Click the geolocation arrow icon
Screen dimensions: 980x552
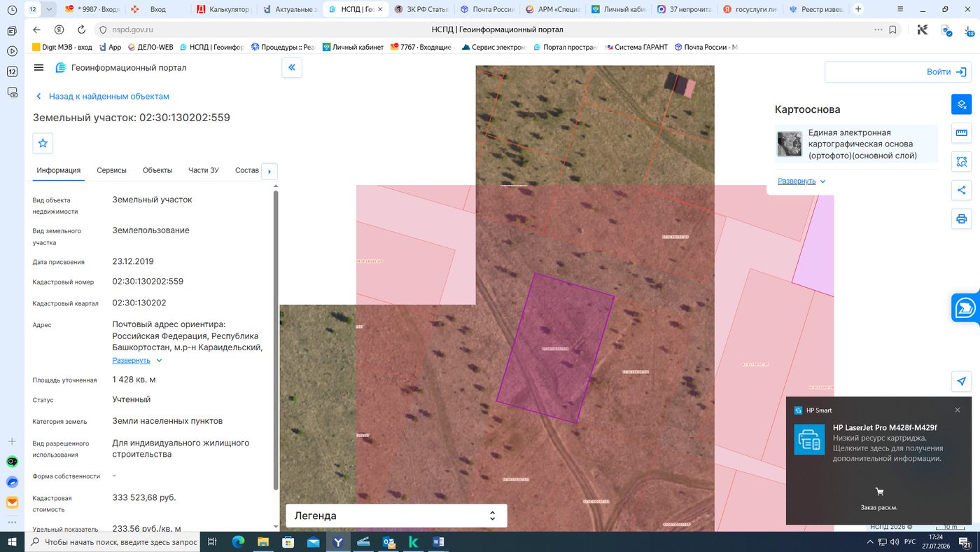point(961,382)
